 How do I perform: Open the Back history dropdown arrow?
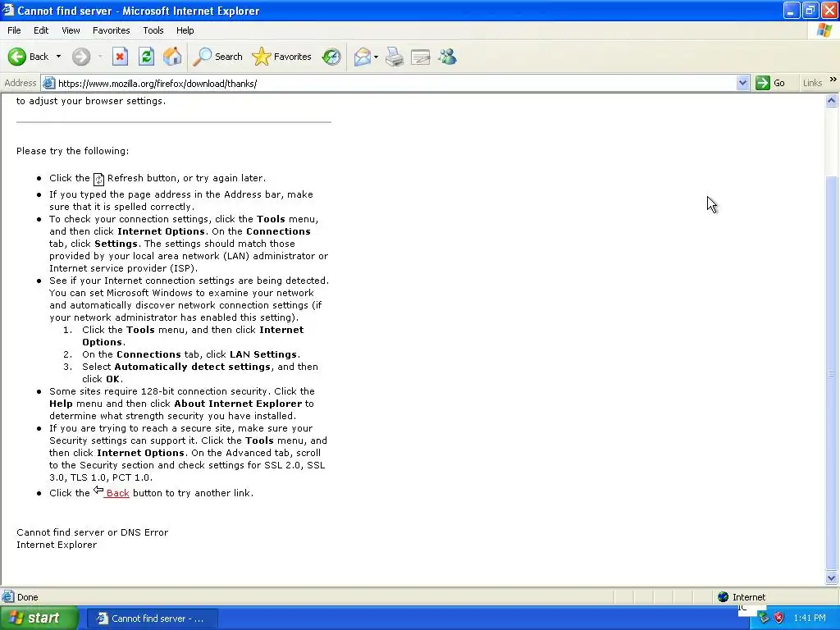pos(58,57)
